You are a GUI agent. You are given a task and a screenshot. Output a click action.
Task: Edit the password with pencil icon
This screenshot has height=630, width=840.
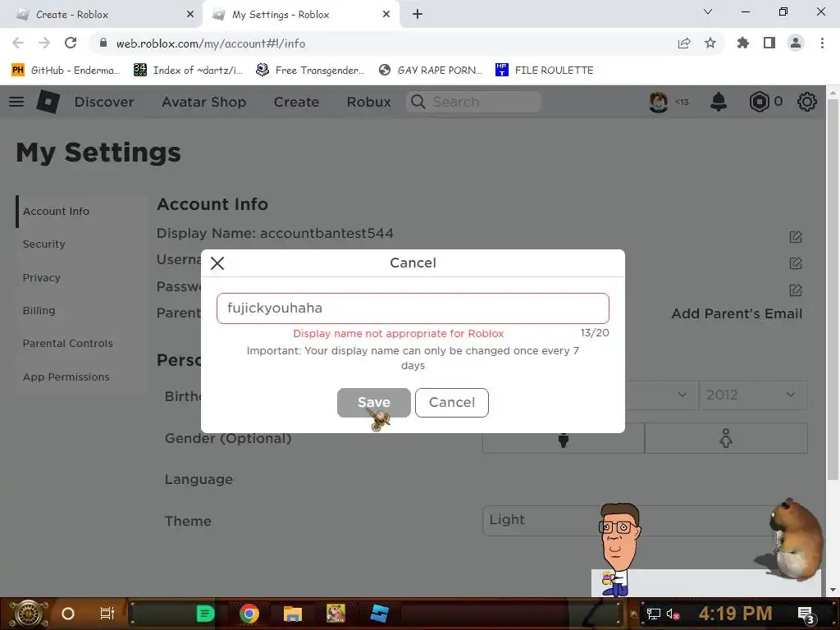tap(796, 290)
